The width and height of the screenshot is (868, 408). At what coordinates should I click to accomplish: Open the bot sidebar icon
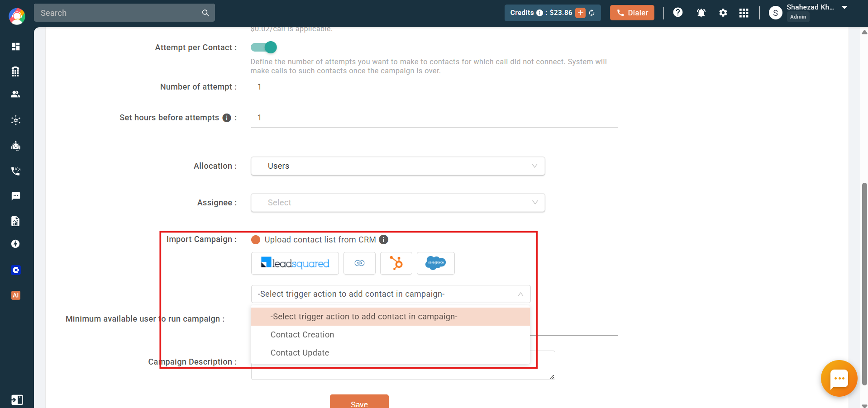click(16, 146)
